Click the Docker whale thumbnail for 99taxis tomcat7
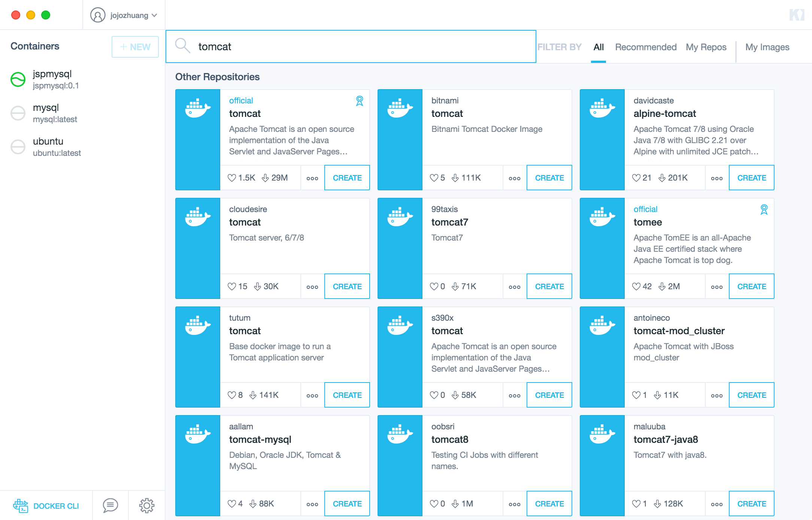The width and height of the screenshot is (812, 520). pos(400,248)
